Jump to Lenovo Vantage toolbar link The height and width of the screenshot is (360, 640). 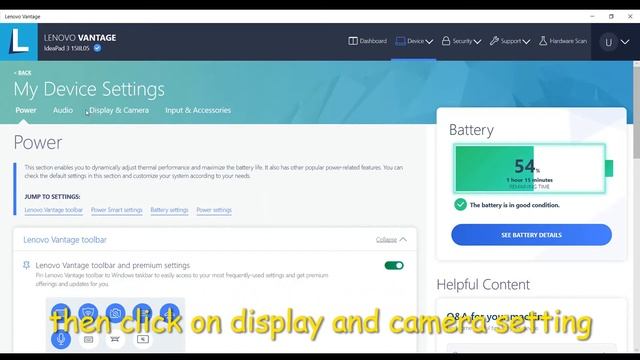click(x=53, y=210)
